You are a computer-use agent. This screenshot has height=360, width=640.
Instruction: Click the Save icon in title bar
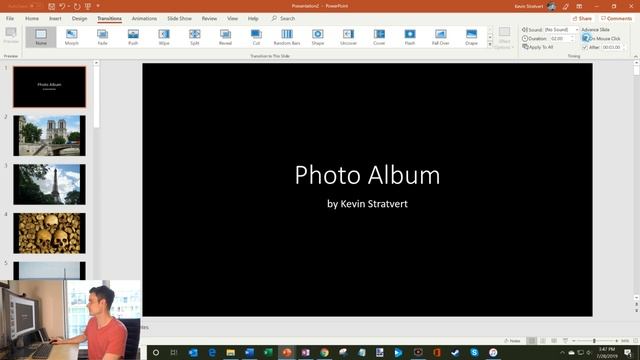coord(51,6)
